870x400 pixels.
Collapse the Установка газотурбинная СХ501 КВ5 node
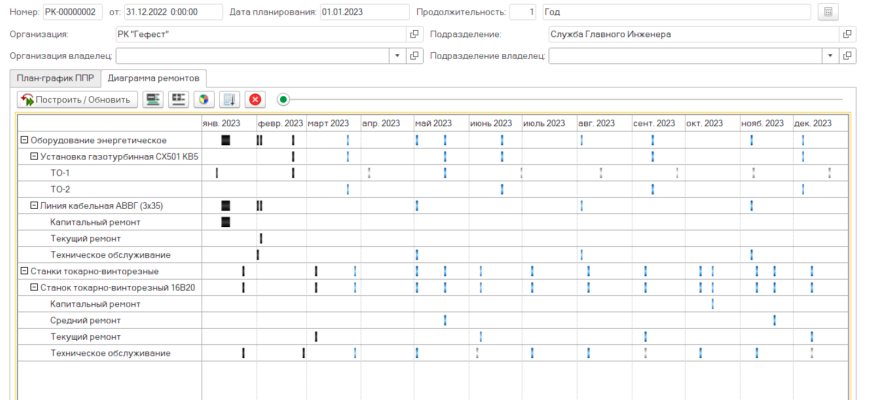[x=33, y=157]
